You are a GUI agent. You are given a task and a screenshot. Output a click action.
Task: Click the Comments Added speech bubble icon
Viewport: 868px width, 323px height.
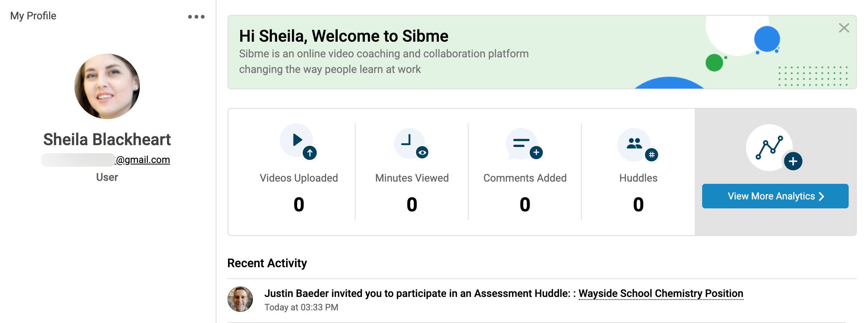point(521,144)
